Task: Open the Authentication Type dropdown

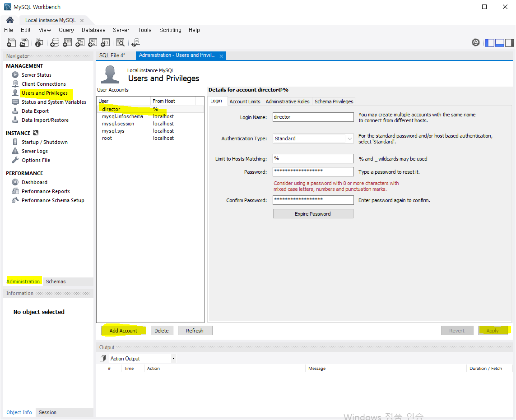Action: tap(349, 139)
